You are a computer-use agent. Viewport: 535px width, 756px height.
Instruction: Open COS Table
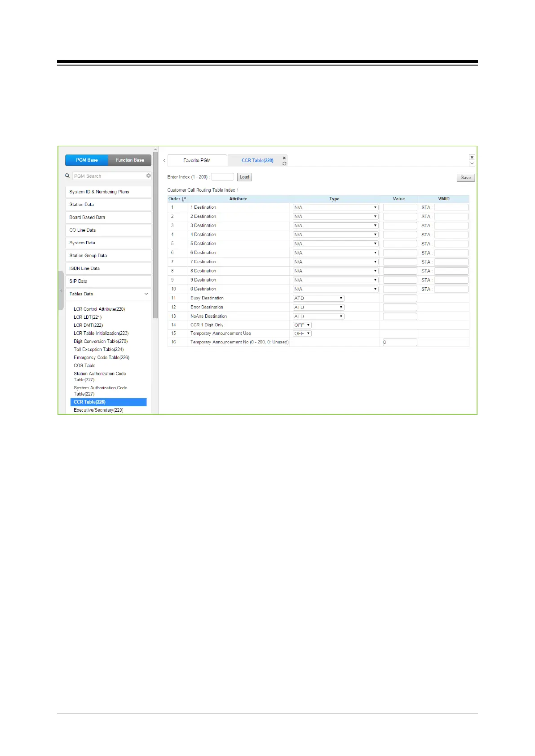[84, 366]
